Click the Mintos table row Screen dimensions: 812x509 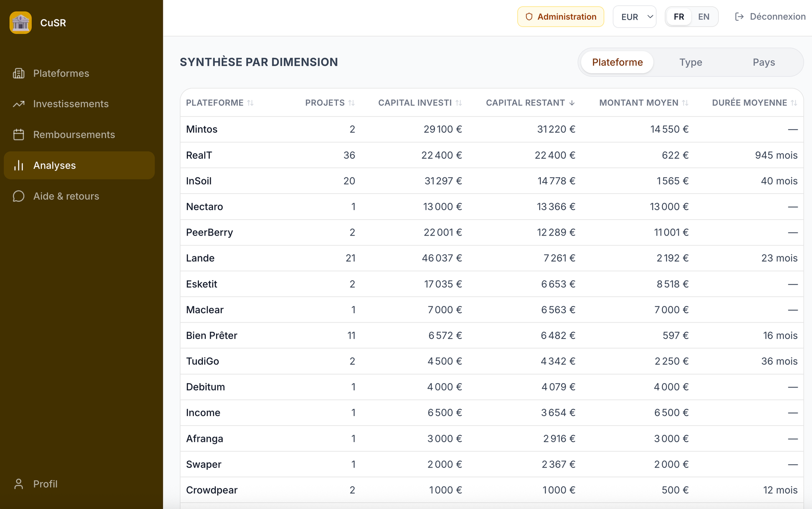click(492, 129)
